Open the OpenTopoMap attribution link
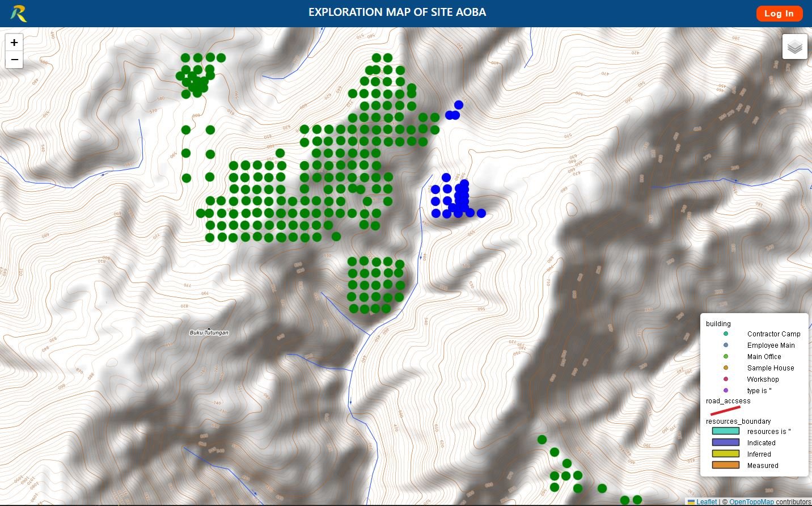Viewport: 812px width, 506px height. pos(751,501)
